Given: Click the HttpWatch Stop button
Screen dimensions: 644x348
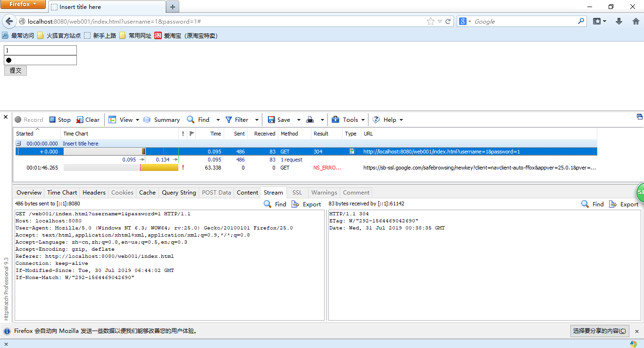Looking at the screenshot, I should [60, 119].
